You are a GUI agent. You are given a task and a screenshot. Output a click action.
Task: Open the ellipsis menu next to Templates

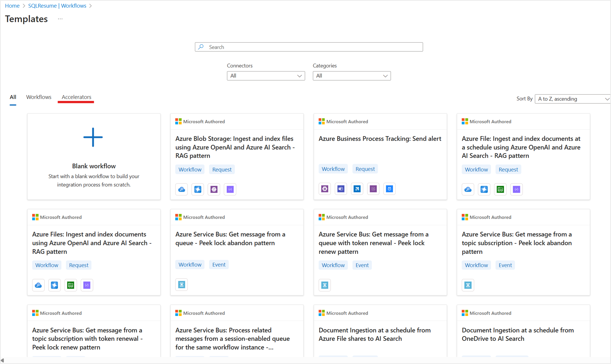pyautogui.click(x=60, y=19)
